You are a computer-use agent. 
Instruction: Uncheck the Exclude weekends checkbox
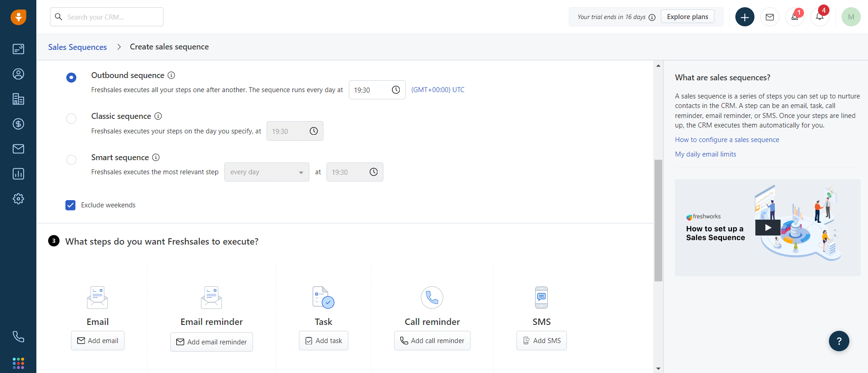(x=70, y=205)
